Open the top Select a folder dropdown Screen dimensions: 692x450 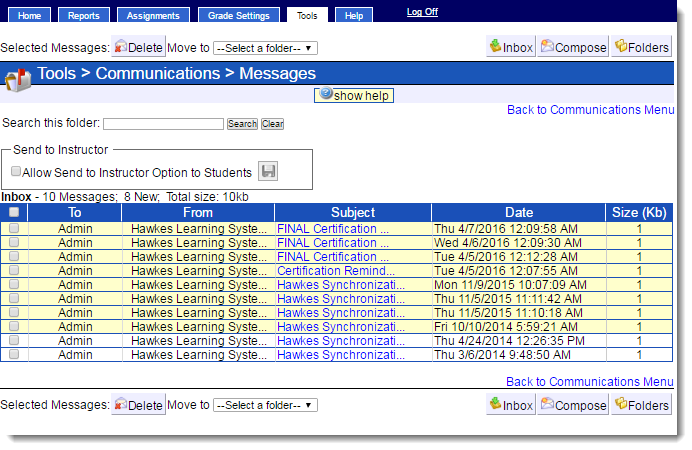point(265,48)
